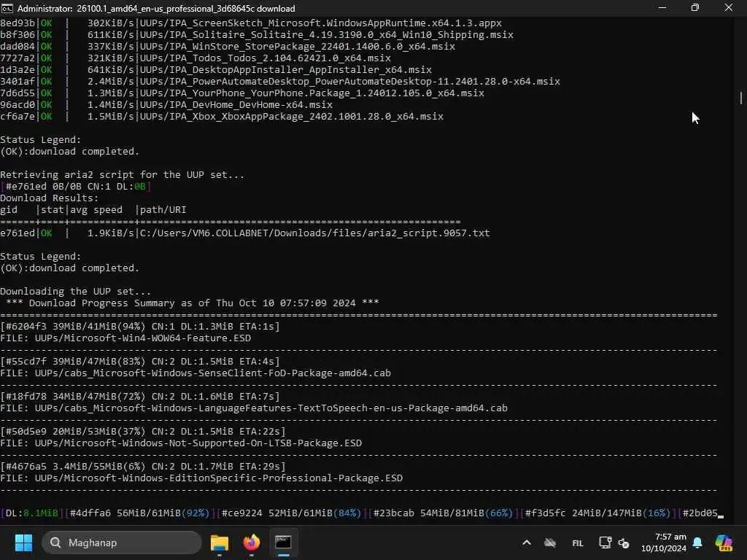747x560 pixels.
Task: Click the aria2_script.9057.txt path line
Action: [x=245, y=233]
